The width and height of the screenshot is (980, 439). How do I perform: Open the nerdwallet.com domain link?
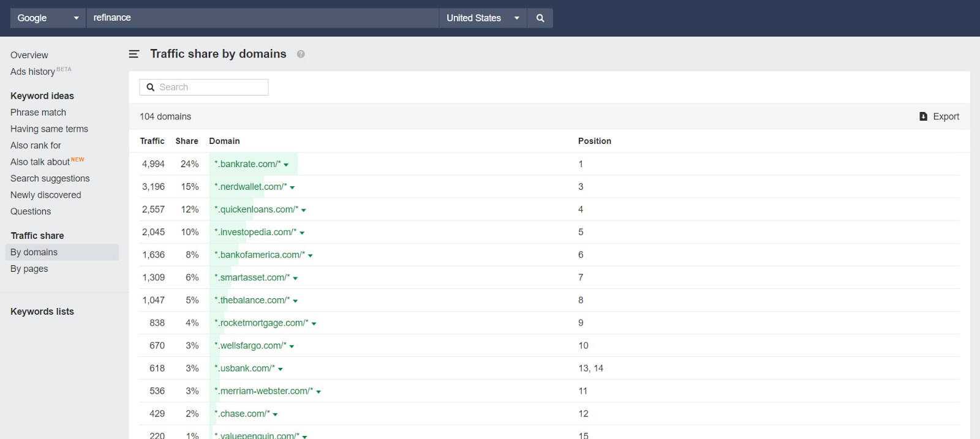pos(251,187)
